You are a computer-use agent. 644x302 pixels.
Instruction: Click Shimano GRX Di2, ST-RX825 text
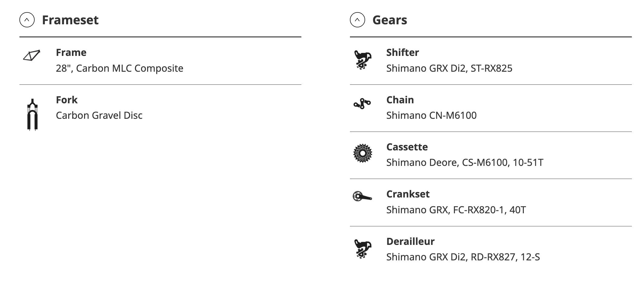click(x=449, y=68)
